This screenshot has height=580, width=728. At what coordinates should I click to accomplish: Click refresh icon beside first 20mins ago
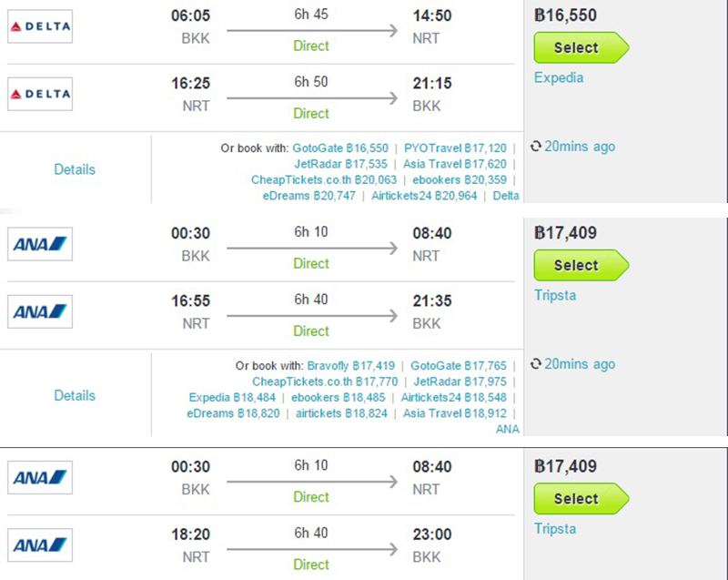pos(536,147)
